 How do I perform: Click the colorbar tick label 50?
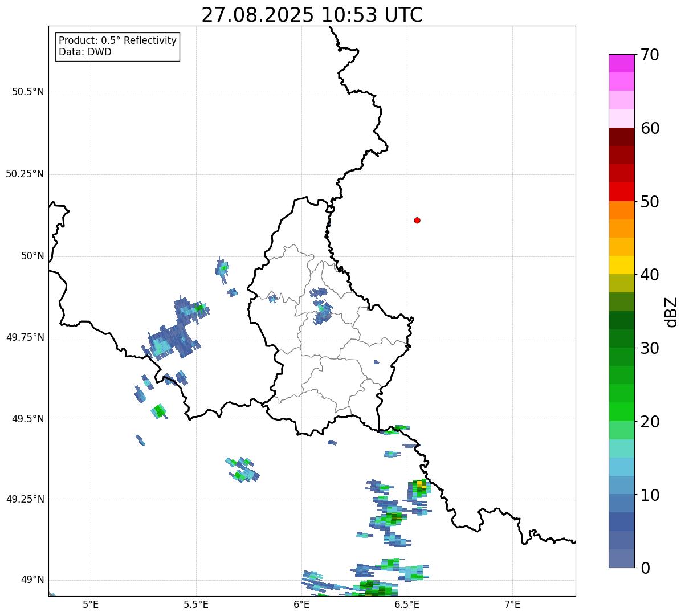(x=650, y=202)
